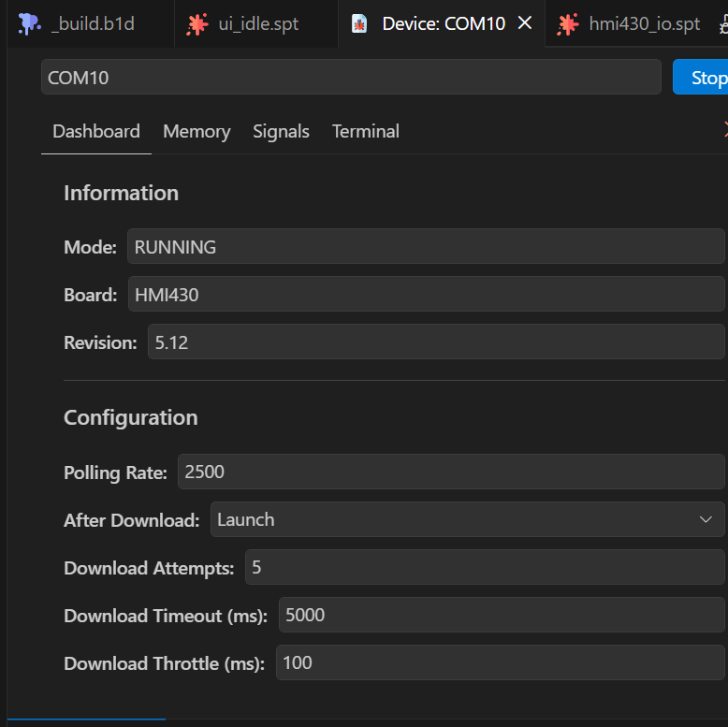Click the paint-splat icon on the _build.b1d tab
This screenshot has width=728, height=727.
(x=29, y=23)
